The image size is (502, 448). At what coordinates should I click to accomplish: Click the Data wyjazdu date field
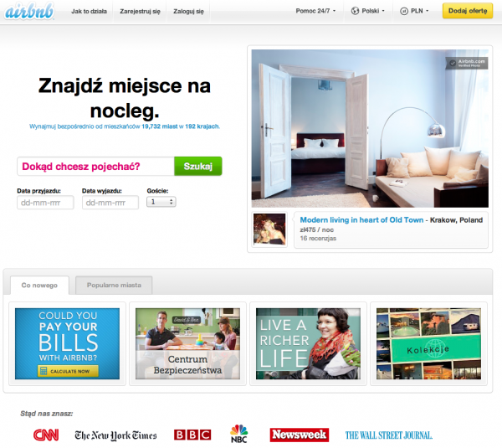point(110,203)
